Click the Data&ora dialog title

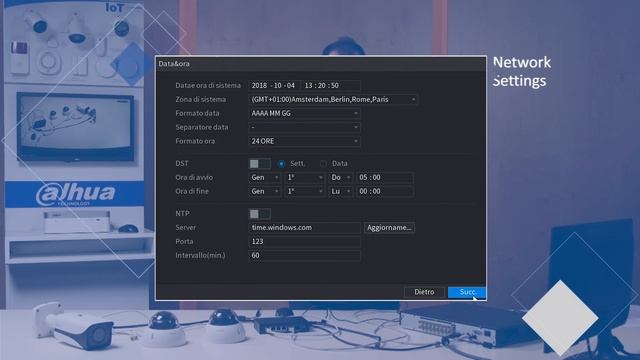click(x=174, y=64)
